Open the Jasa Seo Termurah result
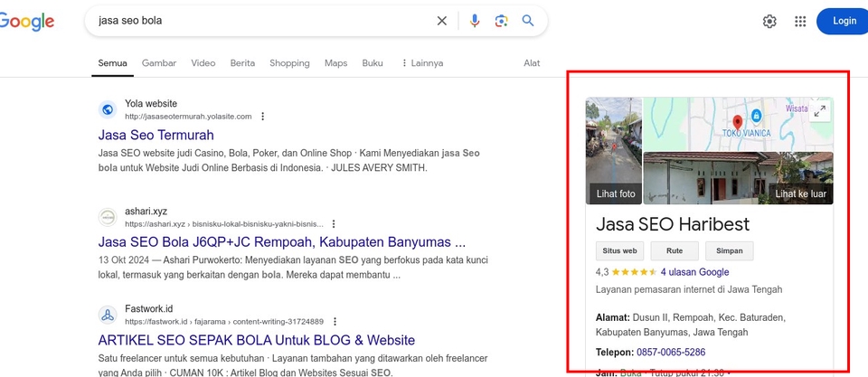The width and height of the screenshot is (868, 377). tap(156, 135)
